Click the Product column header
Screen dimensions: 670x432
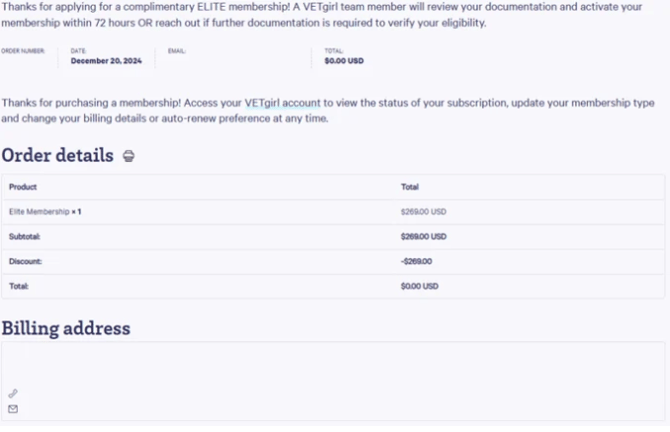[x=23, y=187]
